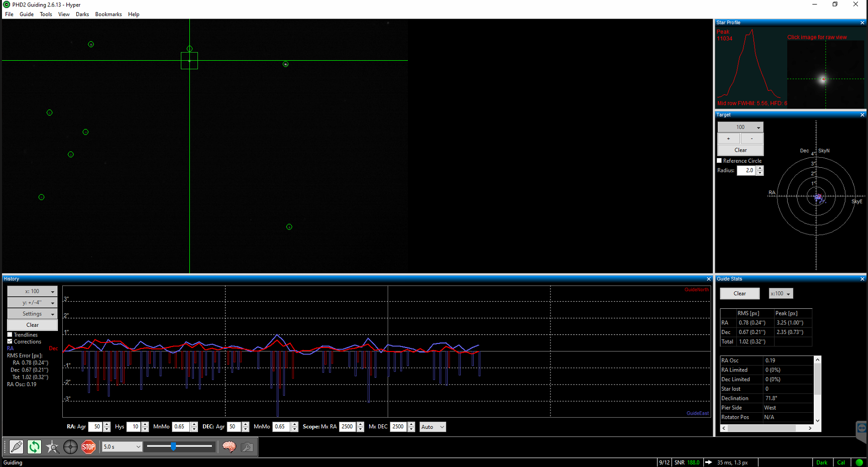Viewport: 868px width, 467px height.
Task: Open the History Settings dropdown
Action: [32, 314]
